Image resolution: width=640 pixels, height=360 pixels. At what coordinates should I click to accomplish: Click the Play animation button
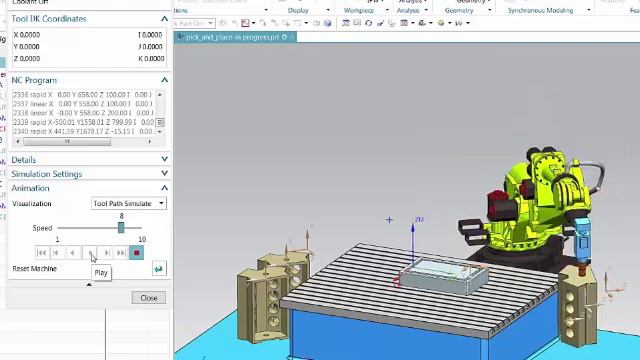coord(90,253)
